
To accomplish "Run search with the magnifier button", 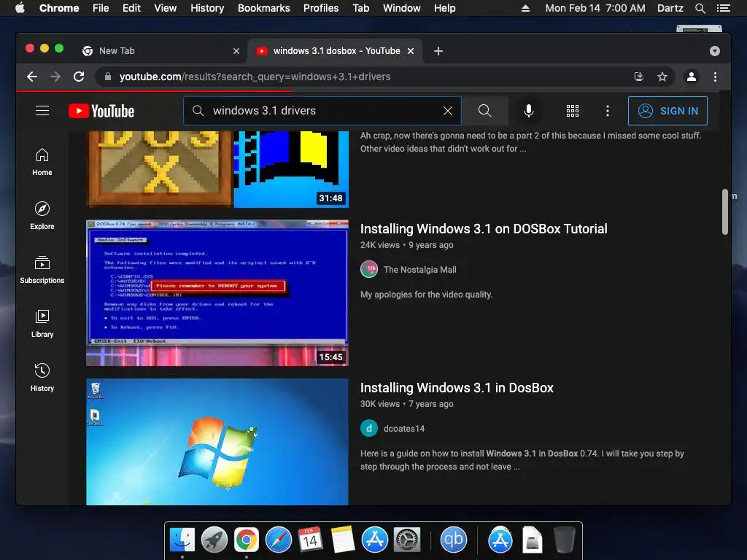I will (485, 111).
